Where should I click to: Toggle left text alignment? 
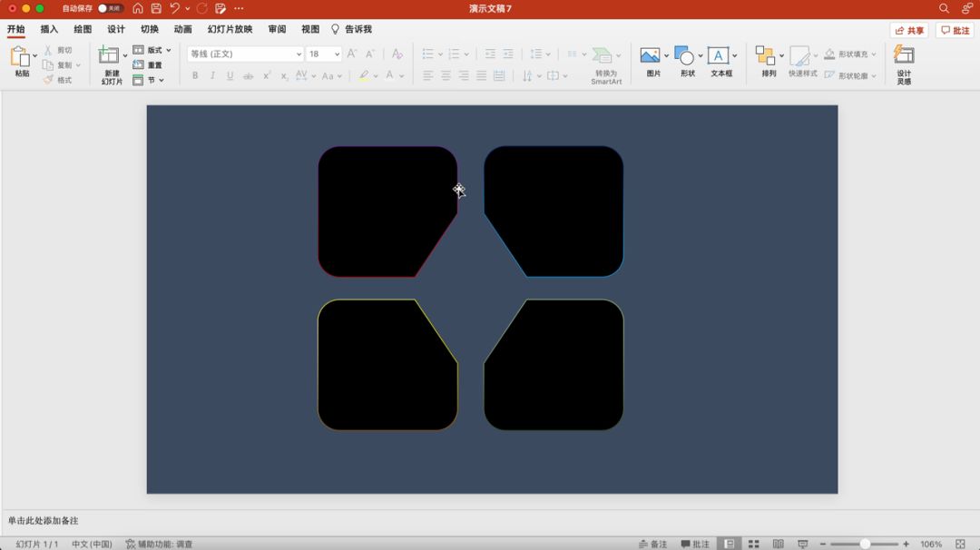[427, 75]
